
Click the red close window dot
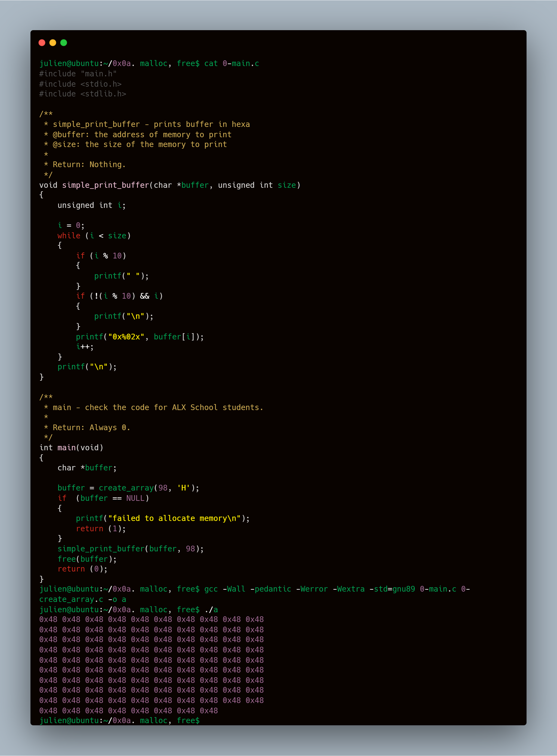(x=42, y=43)
